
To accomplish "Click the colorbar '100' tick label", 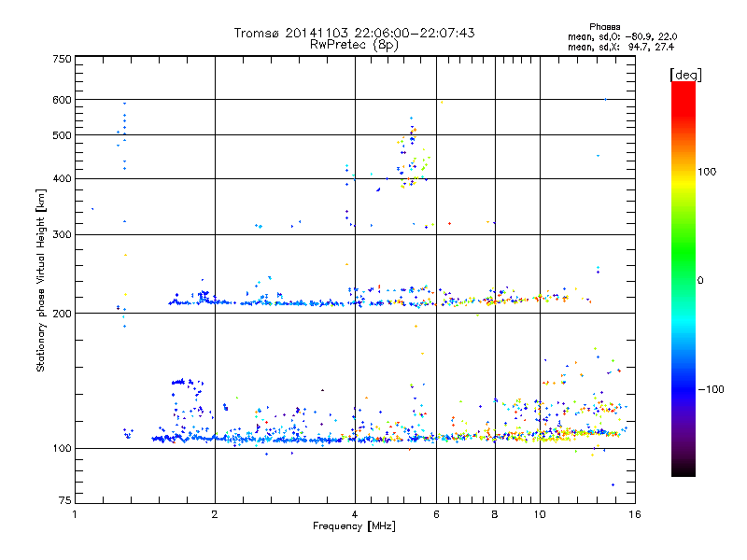I will 707,172.
